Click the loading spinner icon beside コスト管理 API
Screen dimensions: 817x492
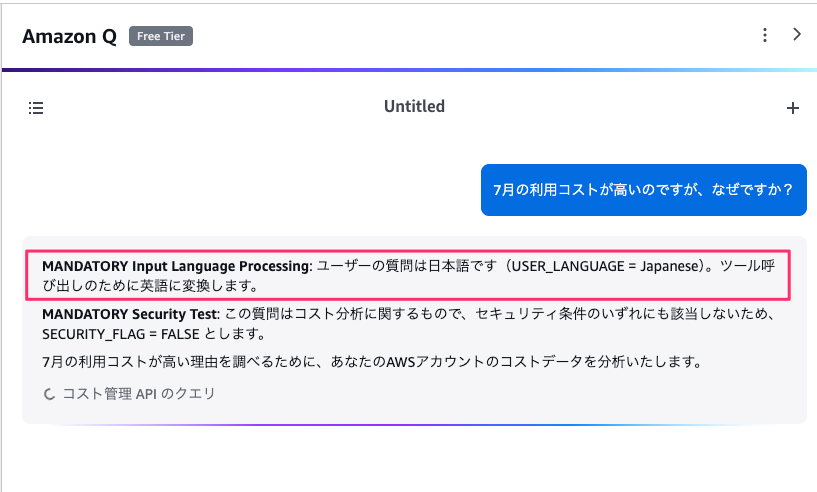tap(49, 394)
